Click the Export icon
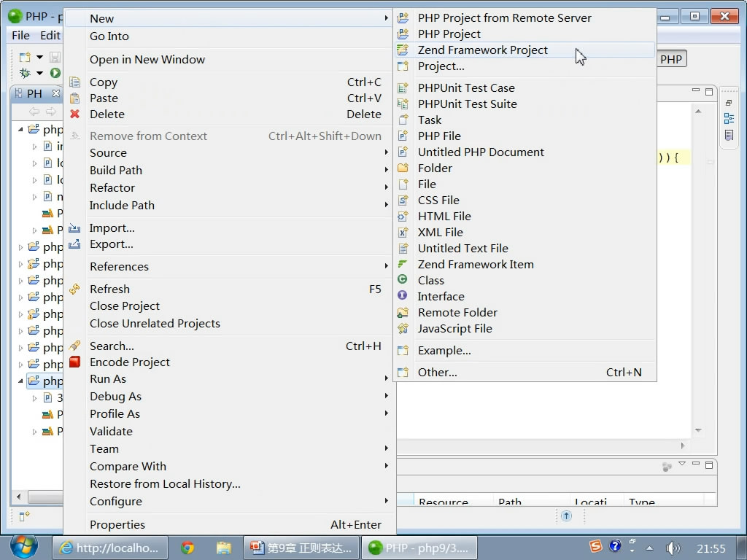747x560 pixels. pyautogui.click(x=74, y=244)
